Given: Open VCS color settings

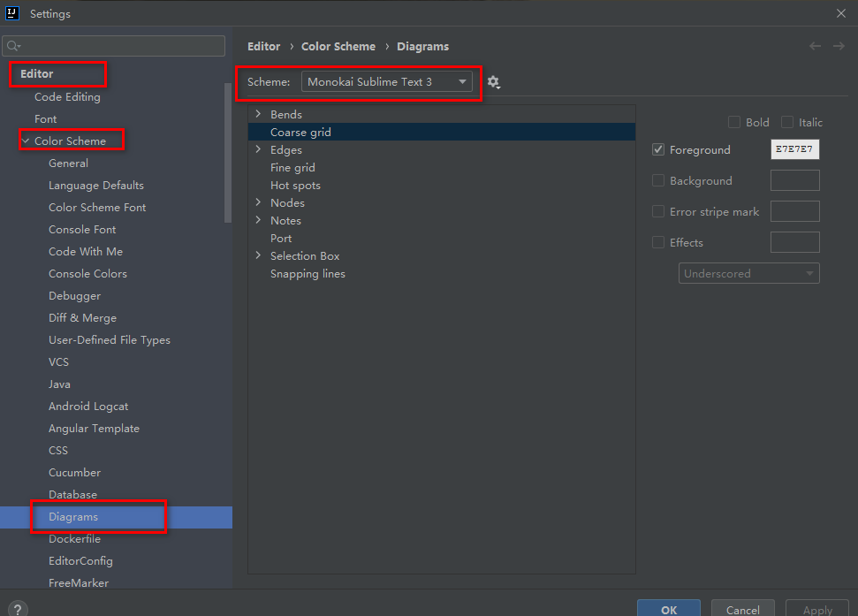Looking at the screenshot, I should pos(58,362).
